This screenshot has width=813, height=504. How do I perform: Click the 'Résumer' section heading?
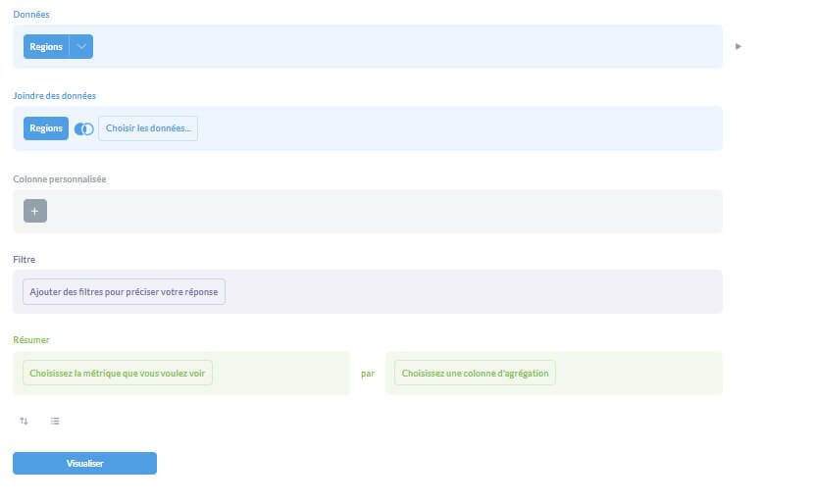click(31, 339)
